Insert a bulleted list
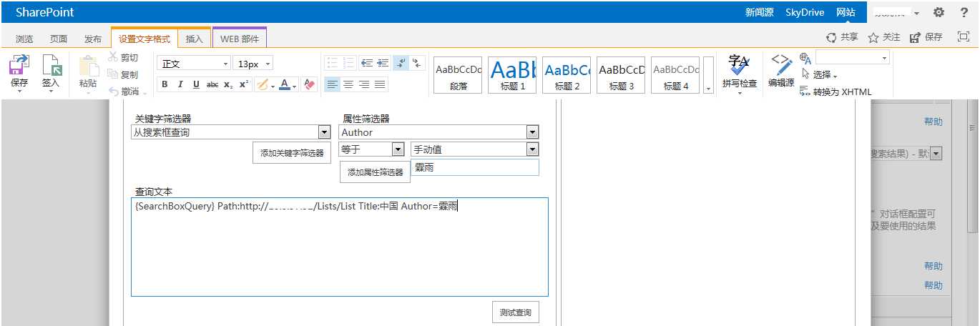This screenshot has width=980, height=326. coord(332,63)
